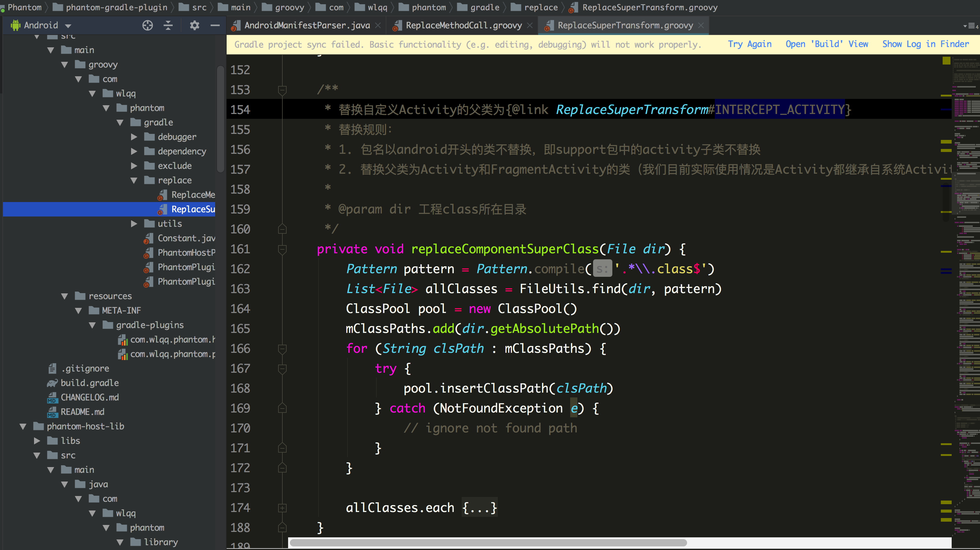980x550 pixels.
Task: Hide the project panel with minus icon
Action: pyautogui.click(x=215, y=26)
